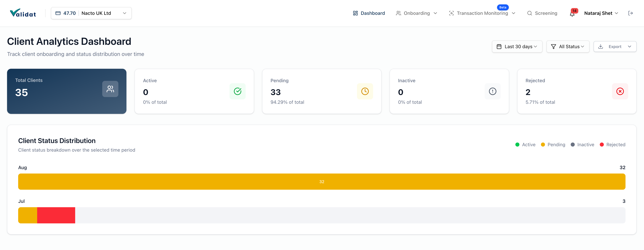The height and width of the screenshot is (250, 644).
Task: Click the Inactive alert circle icon
Action: click(x=493, y=91)
